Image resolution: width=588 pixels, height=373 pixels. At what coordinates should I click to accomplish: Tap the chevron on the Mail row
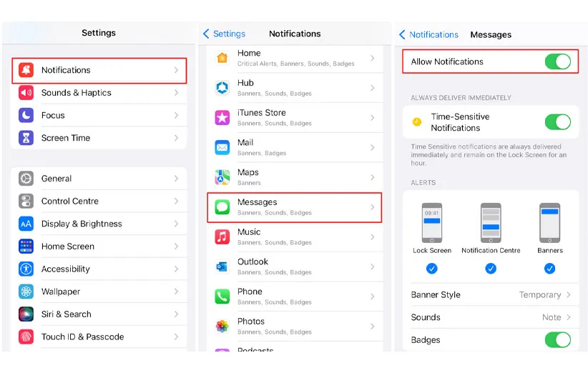372,147
